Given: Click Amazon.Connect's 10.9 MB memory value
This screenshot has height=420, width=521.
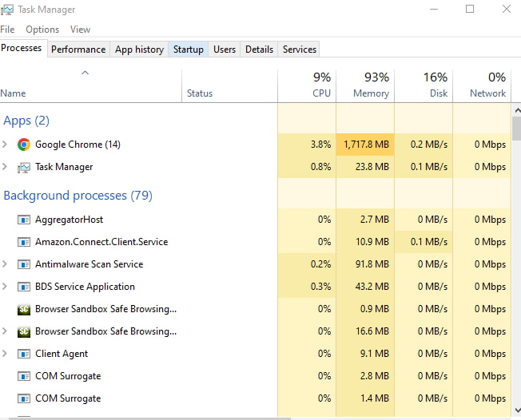Looking at the screenshot, I should tap(372, 242).
